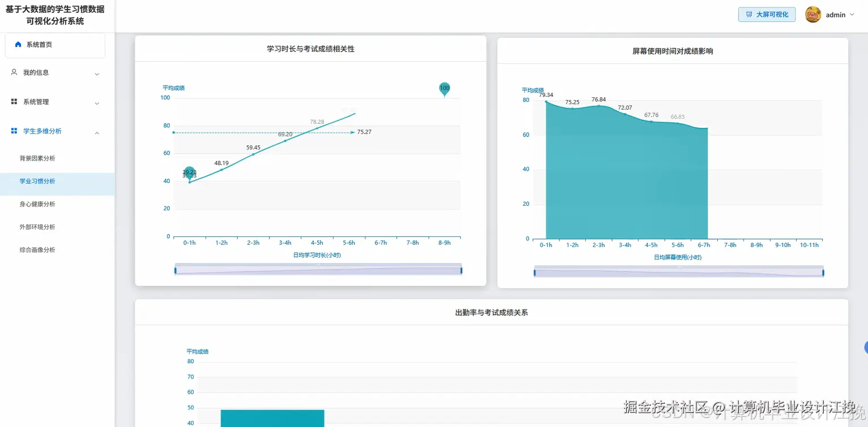Click the 78.28 data point label
Screen dimensions: 868x427
coord(317,122)
